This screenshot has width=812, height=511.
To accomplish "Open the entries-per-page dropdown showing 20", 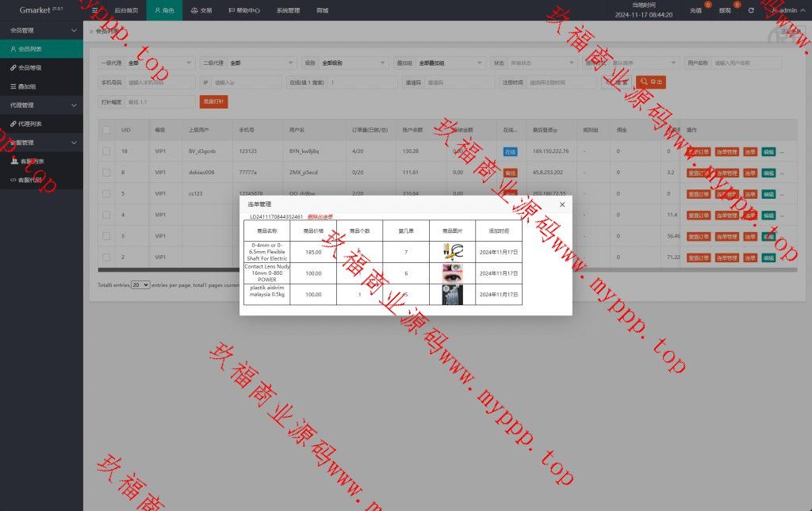I will 140,284.
